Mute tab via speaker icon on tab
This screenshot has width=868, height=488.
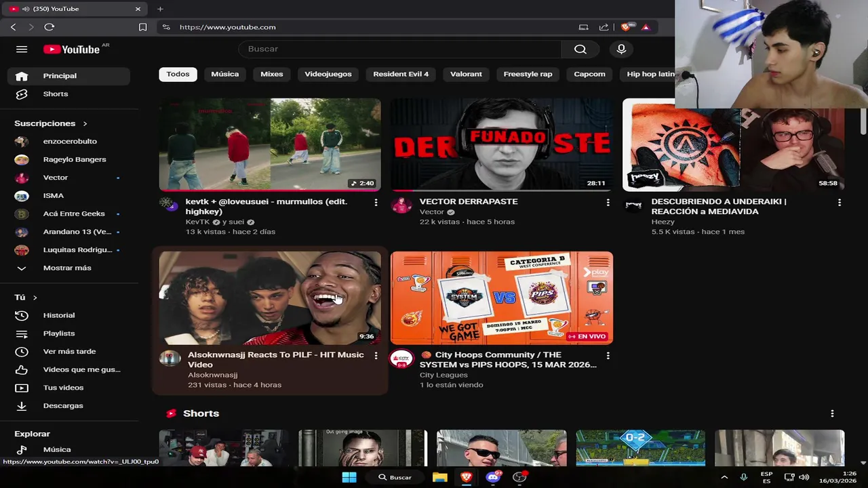tap(26, 9)
